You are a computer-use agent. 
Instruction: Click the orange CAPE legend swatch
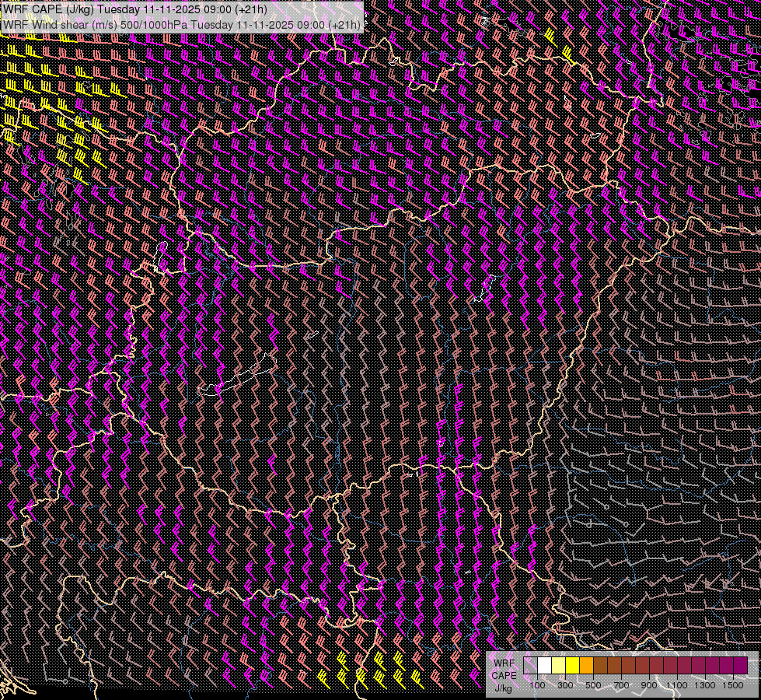(586, 666)
